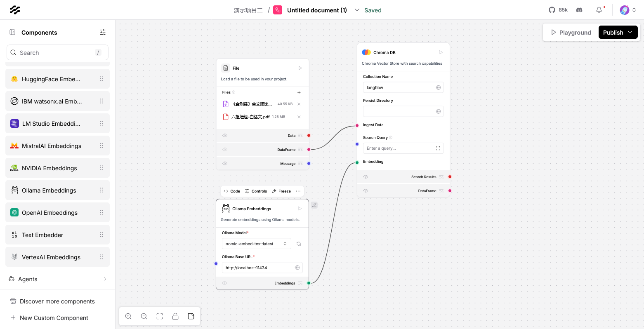The width and height of the screenshot is (644, 329).
Task: Fit view on the canvas
Action: tap(160, 316)
